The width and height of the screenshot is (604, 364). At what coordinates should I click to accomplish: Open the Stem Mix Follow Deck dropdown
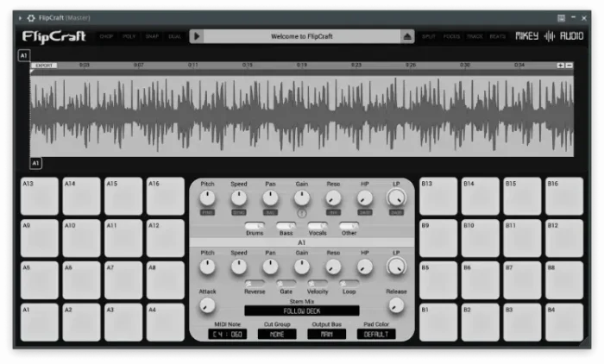pos(302,311)
